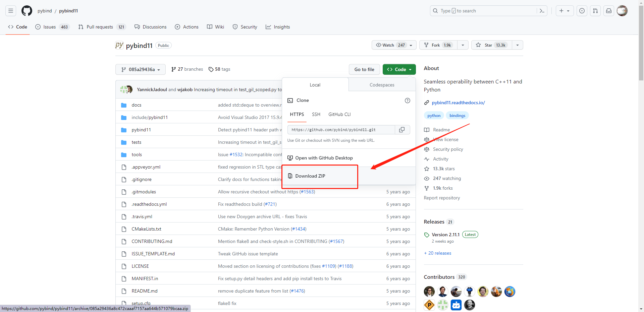The width and height of the screenshot is (644, 312).
Task: Click the Readme book icon
Action: click(x=427, y=130)
